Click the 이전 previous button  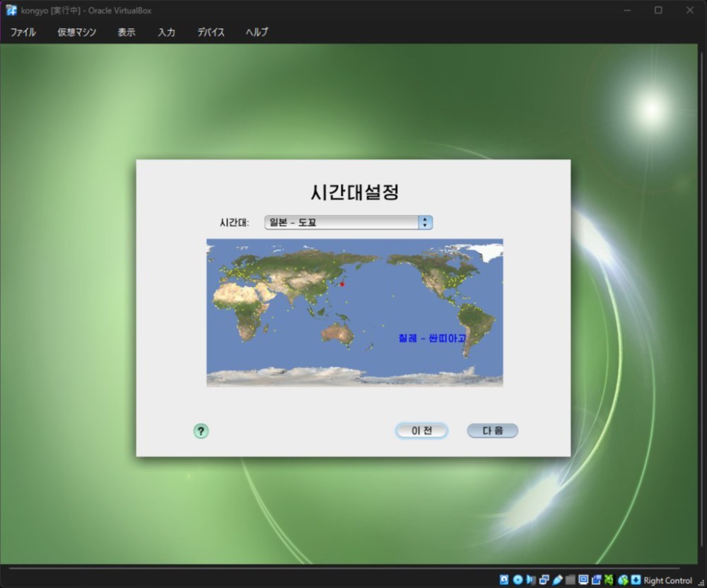coord(421,430)
